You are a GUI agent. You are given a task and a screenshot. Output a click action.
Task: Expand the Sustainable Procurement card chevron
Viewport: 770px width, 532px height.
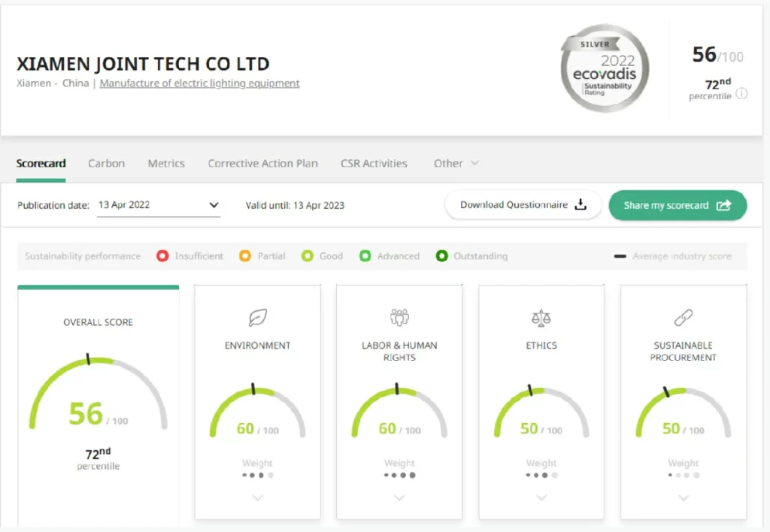[683, 497]
